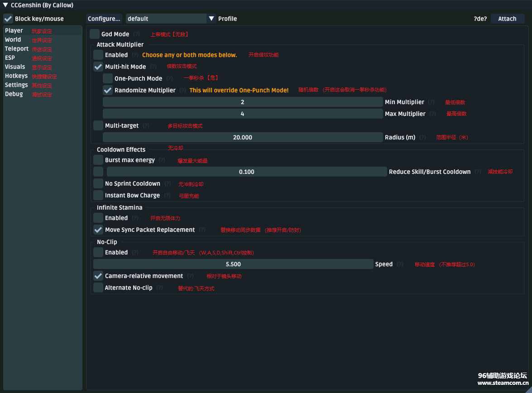Screen dimensions: 532x393
Task: Enable Instant Bow Charge checkbox
Action: coord(98,195)
